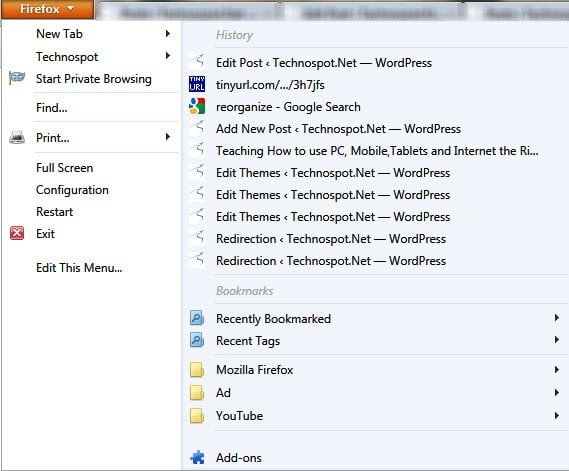Select the Exit menu entry

tap(45, 234)
